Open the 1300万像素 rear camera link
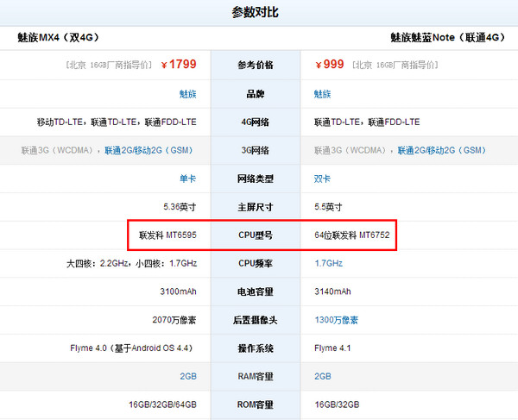The width and height of the screenshot is (518, 420). [337, 320]
